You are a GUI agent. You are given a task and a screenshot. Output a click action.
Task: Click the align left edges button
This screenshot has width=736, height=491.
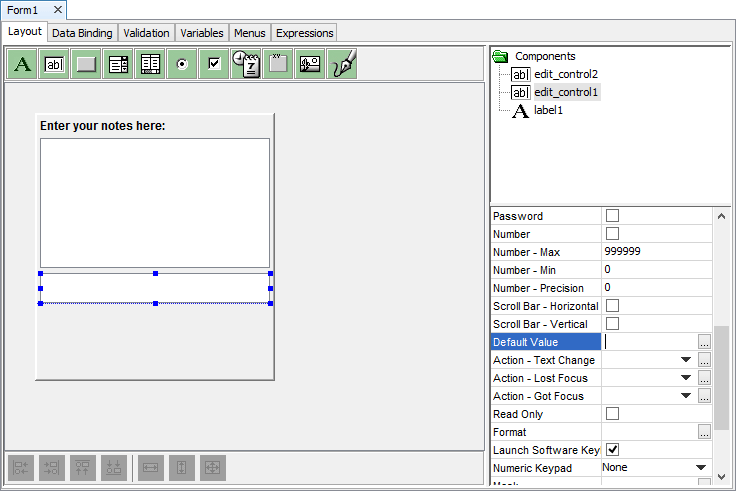pyautogui.click(x=22, y=467)
